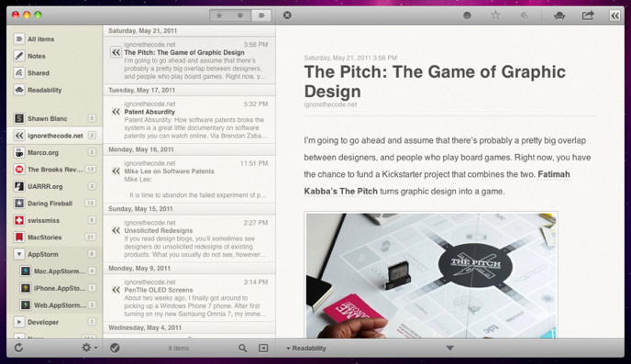Click the Tuesday, May 17, 2011 date header

(189, 90)
